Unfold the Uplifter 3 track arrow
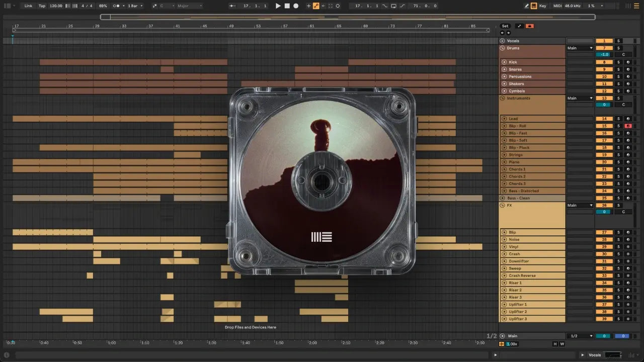The image size is (644, 362). pyautogui.click(x=504, y=319)
